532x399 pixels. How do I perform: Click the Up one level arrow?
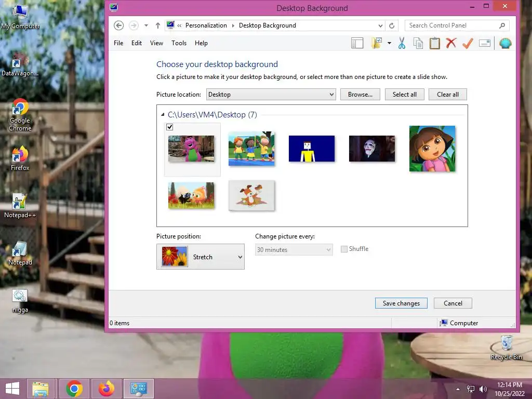tap(158, 25)
